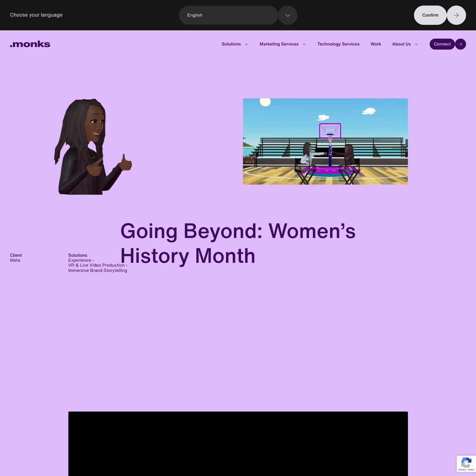
Task: Click the arrow icon on Connect button
Action: [x=460, y=44]
